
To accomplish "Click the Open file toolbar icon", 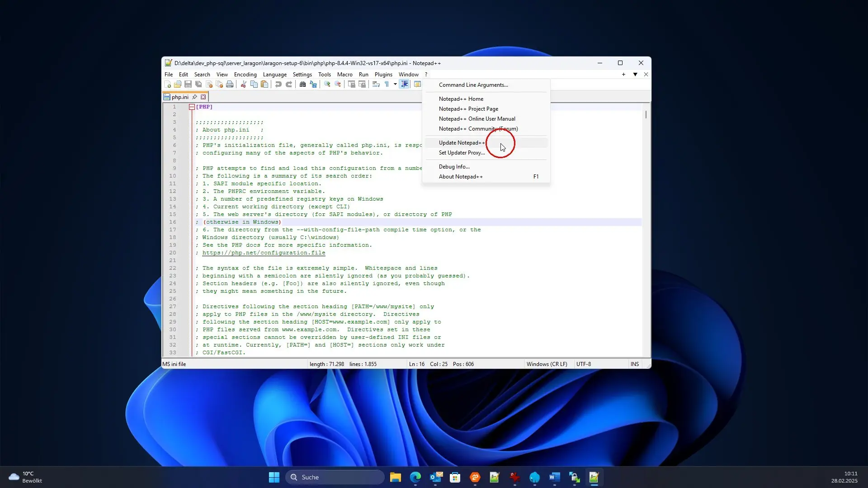I will [178, 84].
